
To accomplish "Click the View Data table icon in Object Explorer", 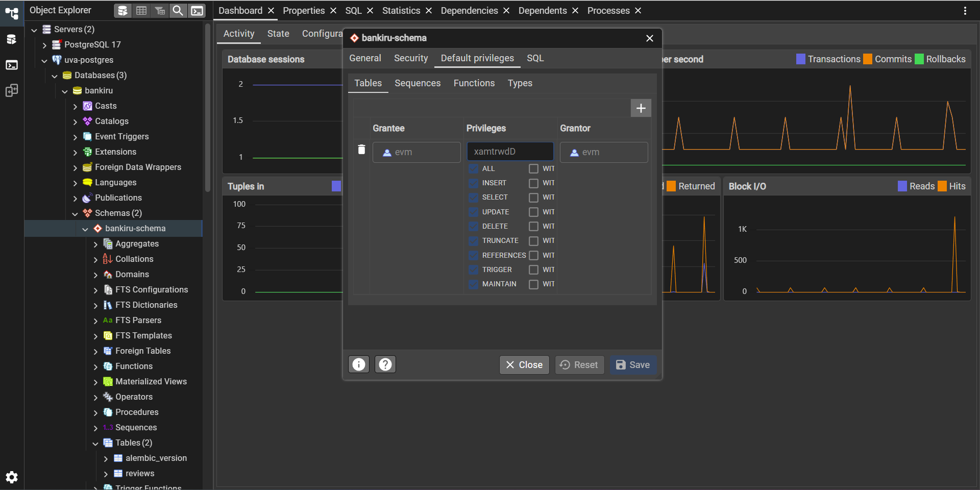I will click(x=141, y=10).
